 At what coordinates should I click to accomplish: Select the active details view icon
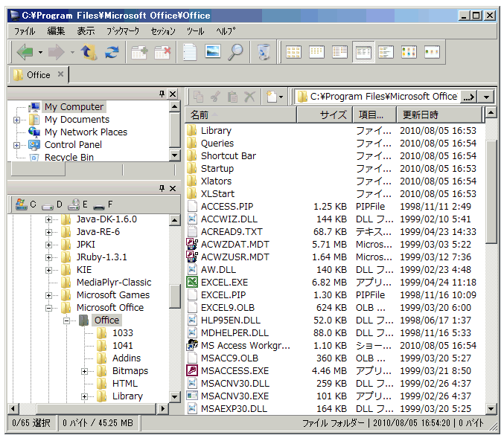(363, 52)
